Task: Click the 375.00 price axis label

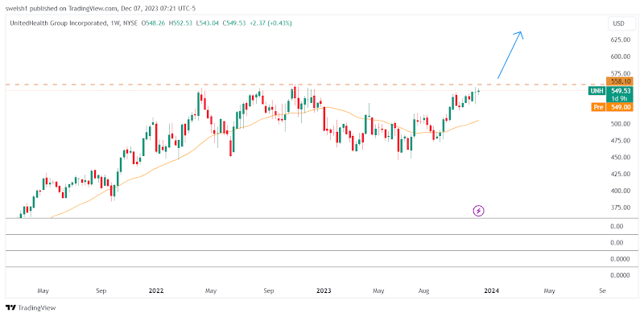Action: click(621, 208)
